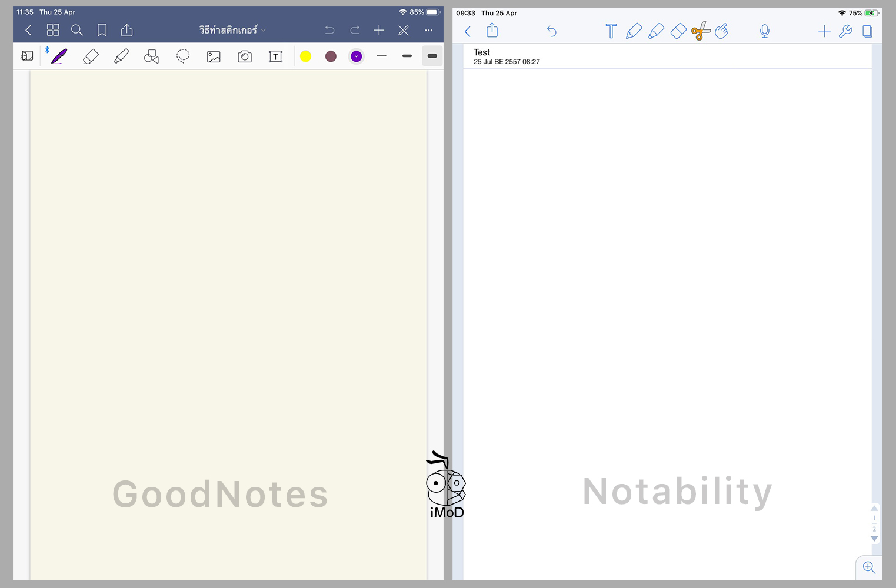Toggle the bookmark for this GoodNotes page
This screenshot has width=896, height=588.
(102, 30)
